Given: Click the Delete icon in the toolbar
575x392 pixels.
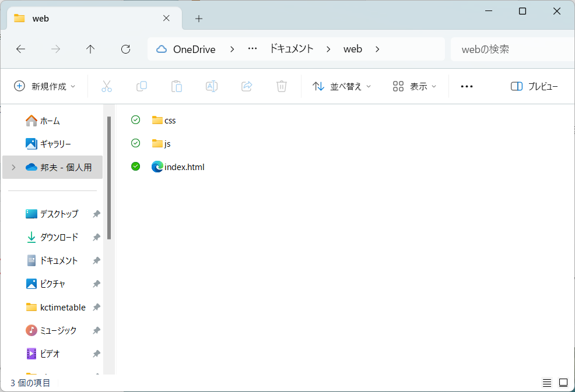Looking at the screenshot, I should (281, 86).
